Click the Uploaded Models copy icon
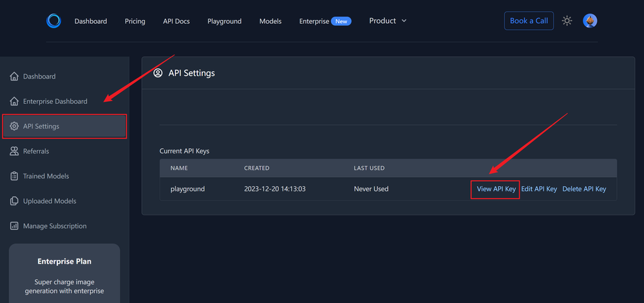Viewport: 644px width, 303px height. [x=14, y=201]
